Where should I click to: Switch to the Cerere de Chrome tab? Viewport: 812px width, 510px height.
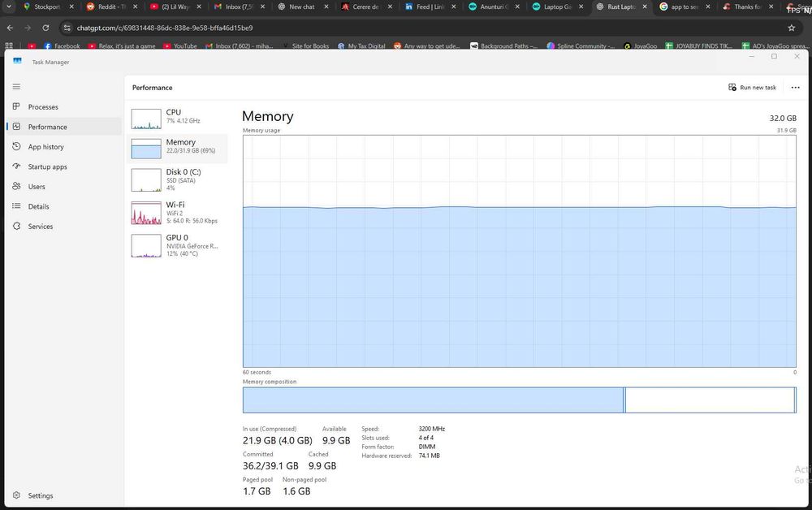(x=368, y=6)
